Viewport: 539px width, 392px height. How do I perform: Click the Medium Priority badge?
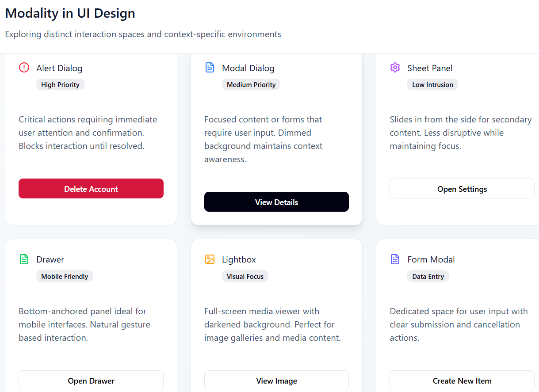click(x=251, y=85)
